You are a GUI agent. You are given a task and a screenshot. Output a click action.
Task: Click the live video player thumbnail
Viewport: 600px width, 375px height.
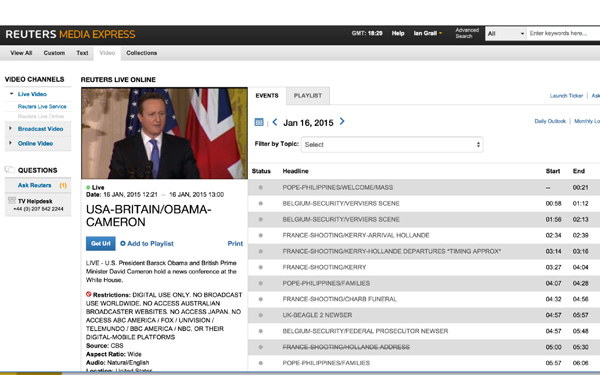click(x=165, y=133)
